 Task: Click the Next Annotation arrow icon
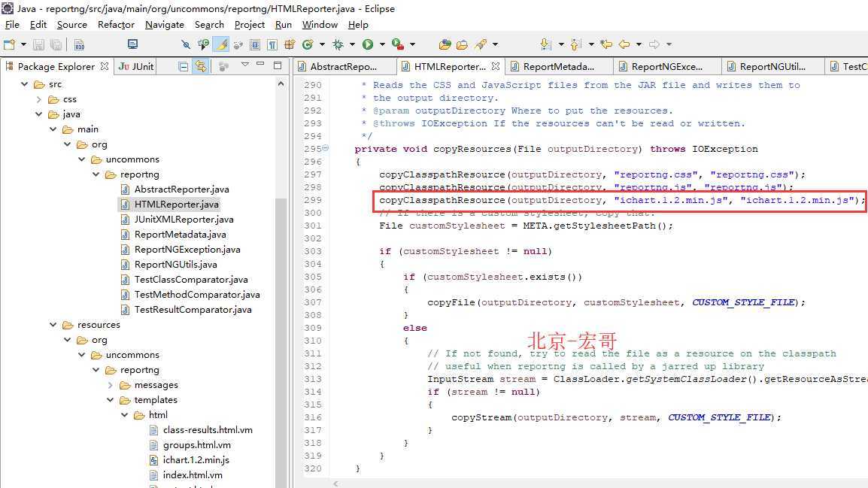click(x=545, y=44)
